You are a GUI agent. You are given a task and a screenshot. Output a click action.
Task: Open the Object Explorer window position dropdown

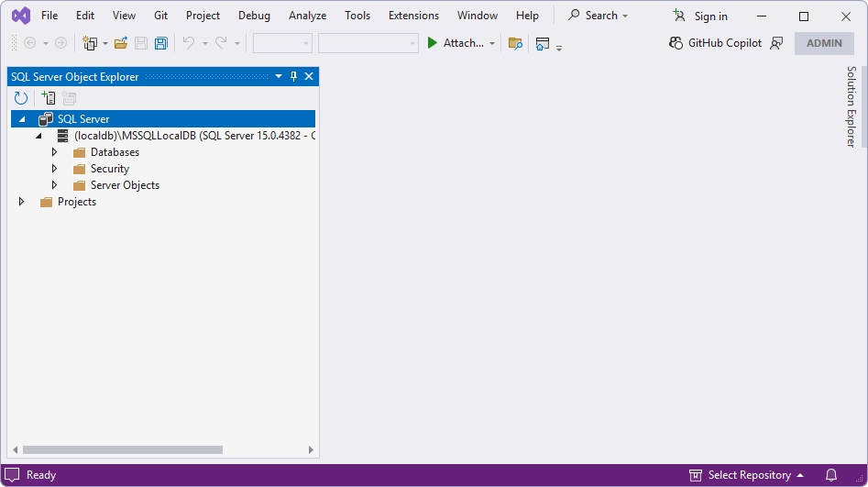click(279, 76)
